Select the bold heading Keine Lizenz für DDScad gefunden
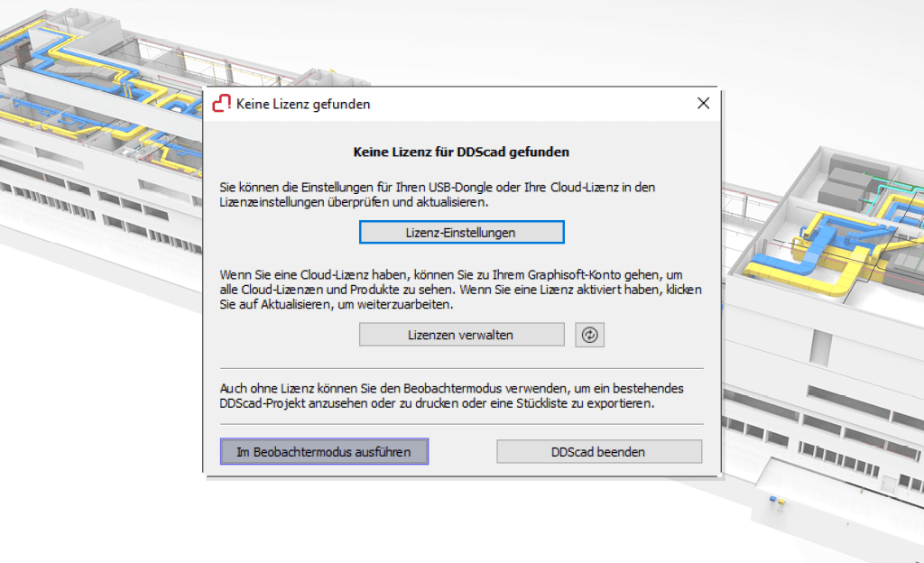 461,152
